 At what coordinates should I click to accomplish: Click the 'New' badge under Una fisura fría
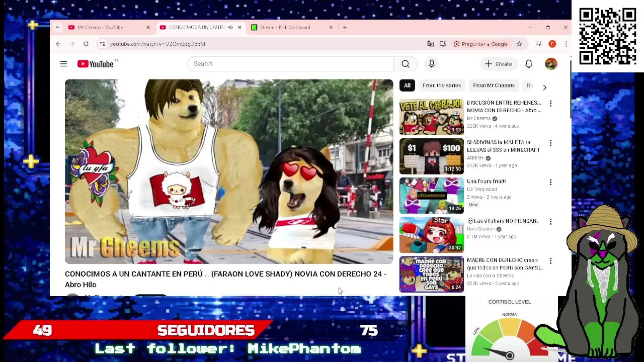coord(473,205)
